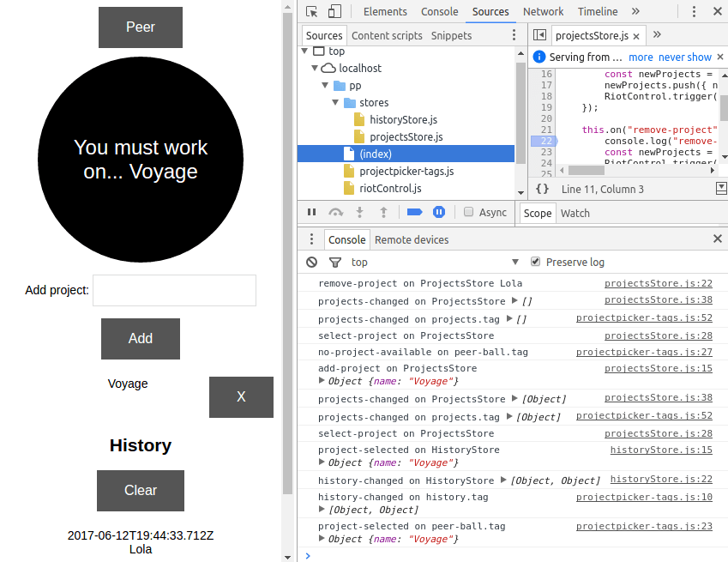728x562 pixels.
Task: Collapse the stores folder in tree
Action: click(x=337, y=103)
